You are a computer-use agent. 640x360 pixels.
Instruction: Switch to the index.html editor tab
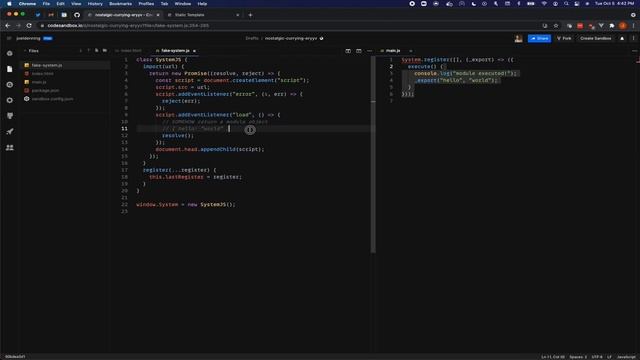(x=128, y=51)
